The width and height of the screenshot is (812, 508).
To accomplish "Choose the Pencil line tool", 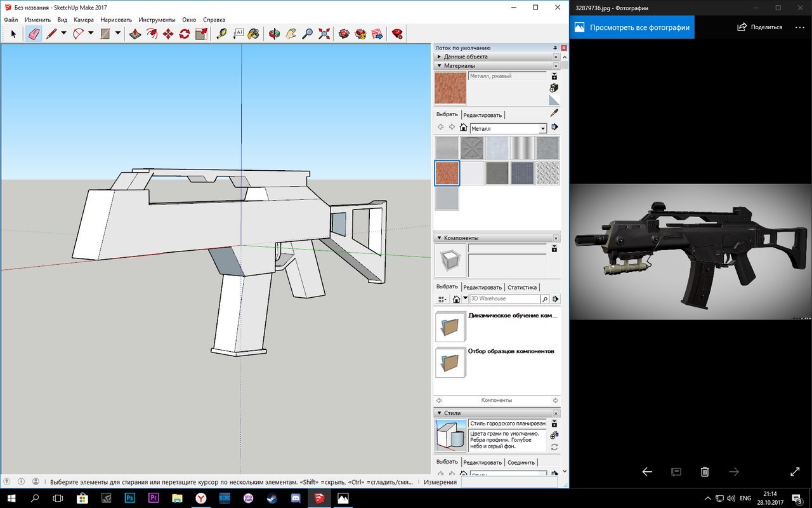I will 51,34.
